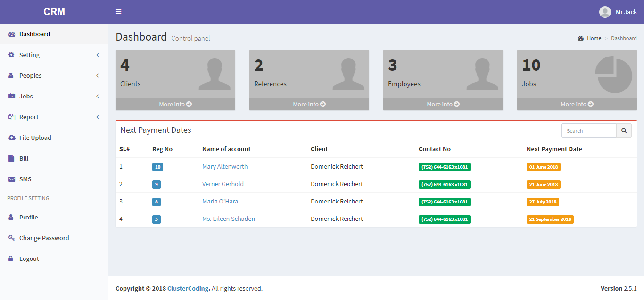
Task: Expand the Report submenu chevron
Action: pos(98,117)
